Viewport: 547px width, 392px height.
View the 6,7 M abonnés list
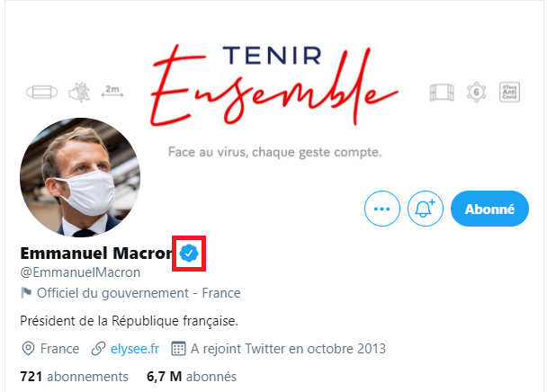pyautogui.click(x=192, y=377)
